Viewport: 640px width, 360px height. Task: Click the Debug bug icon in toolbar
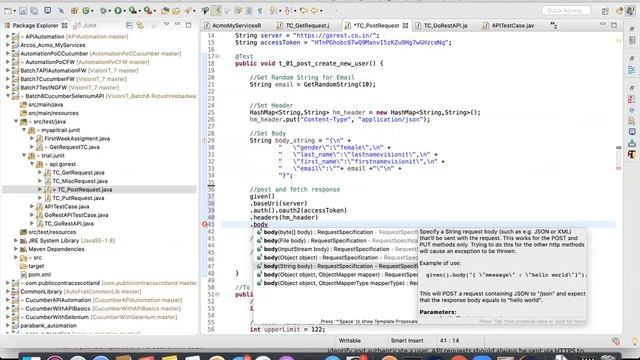(x=103, y=11)
